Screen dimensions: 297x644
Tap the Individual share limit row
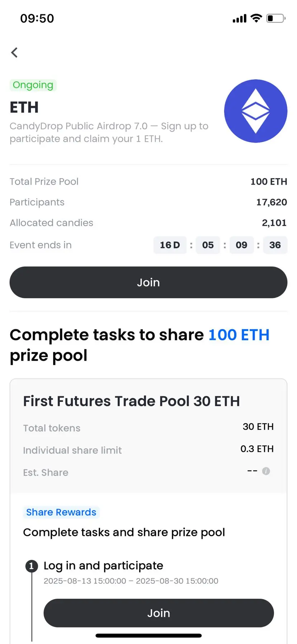(148, 449)
